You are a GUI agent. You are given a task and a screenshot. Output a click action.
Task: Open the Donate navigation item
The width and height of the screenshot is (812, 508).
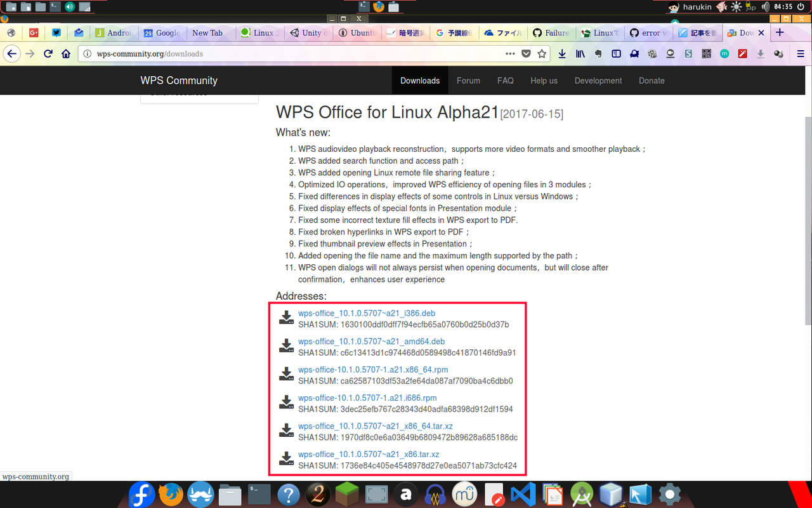652,81
